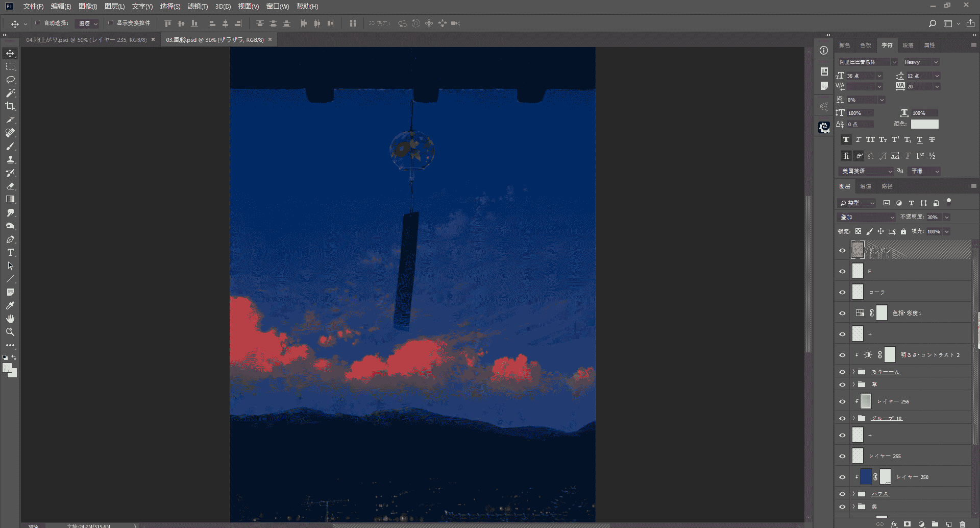Open the layer blend mode dropdown
The image size is (980, 528).
867,217
